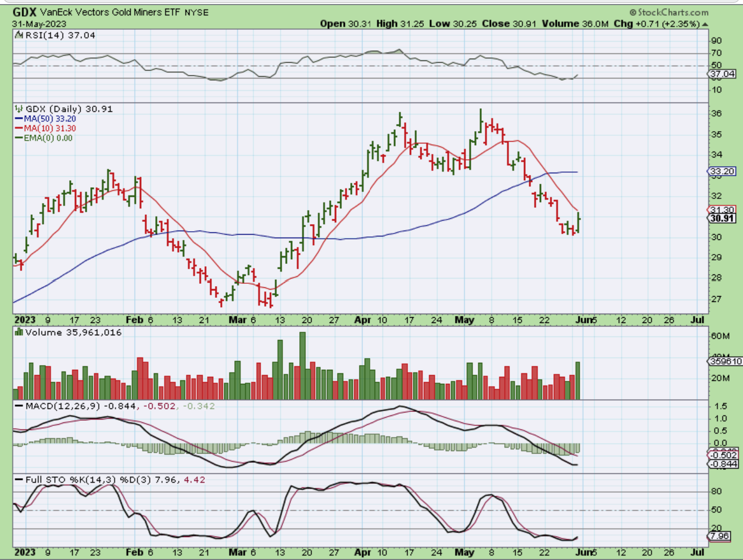Click the -0.502 MACD signal value in legend
Screen dimensions: 743x560
click(x=159, y=406)
